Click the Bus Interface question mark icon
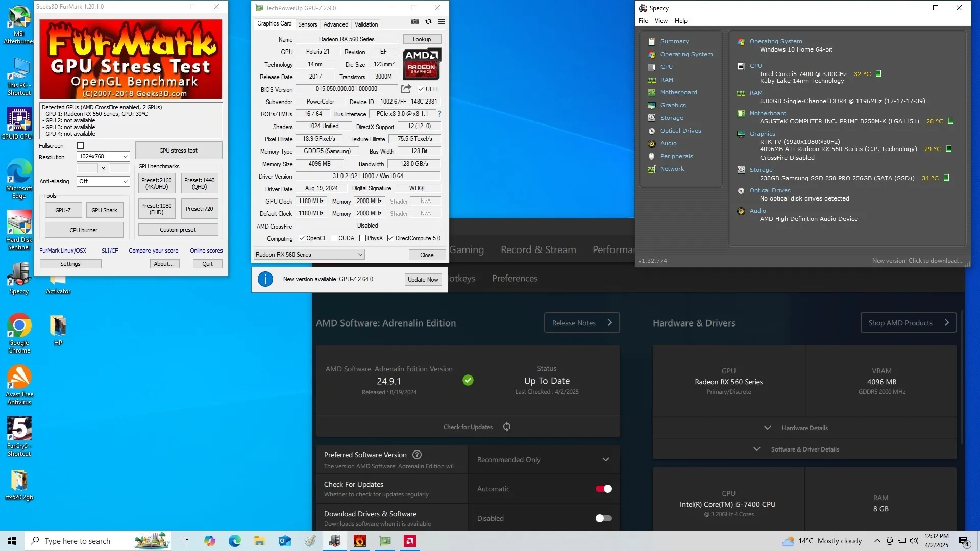Image resolution: width=980 pixels, height=551 pixels. tap(439, 114)
